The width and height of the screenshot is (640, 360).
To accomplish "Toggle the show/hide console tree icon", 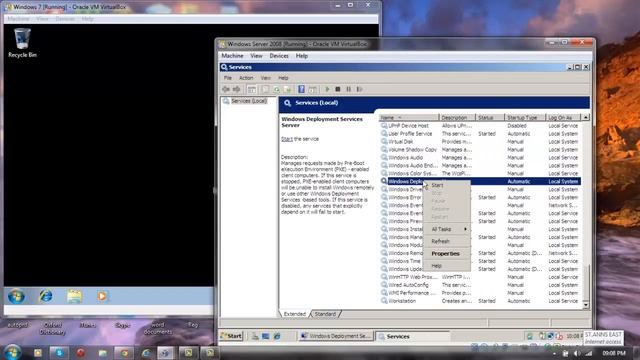I will (252, 89).
